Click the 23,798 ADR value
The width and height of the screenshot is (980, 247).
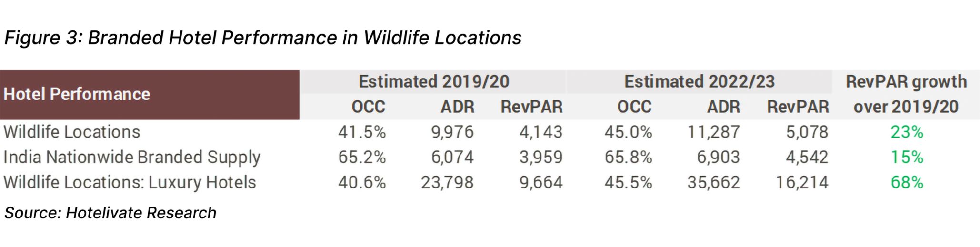tap(447, 182)
